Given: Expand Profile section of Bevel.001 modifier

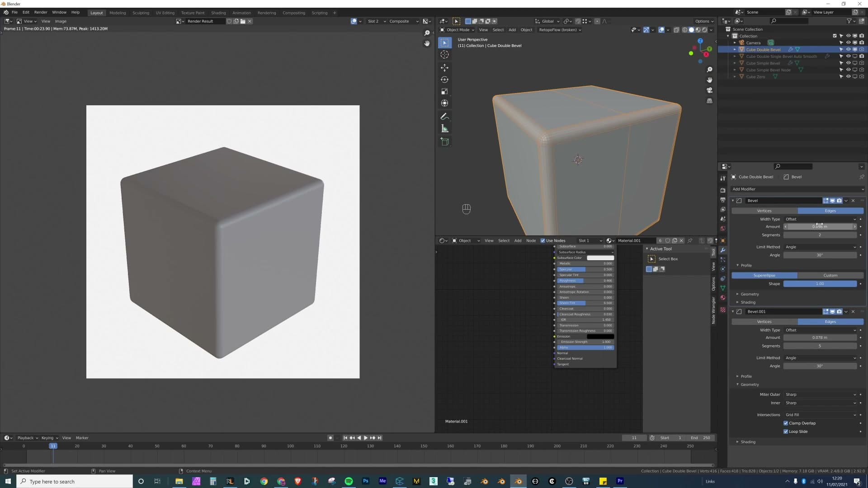Looking at the screenshot, I should click(x=746, y=376).
